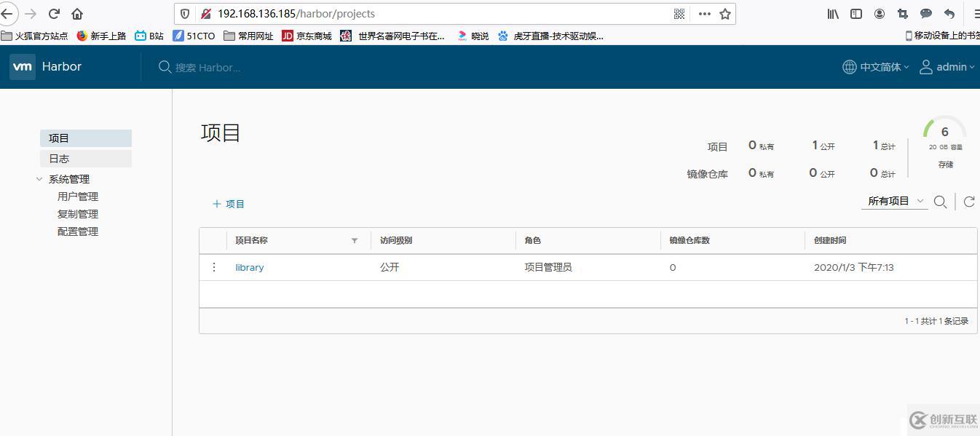Select 用户管理 under 系统管理
This screenshot has width=980, height=436.
[77, 196]
